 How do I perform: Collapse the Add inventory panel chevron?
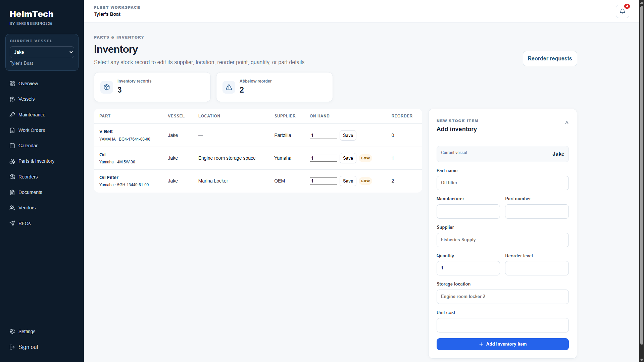click(x=567, y=122)
